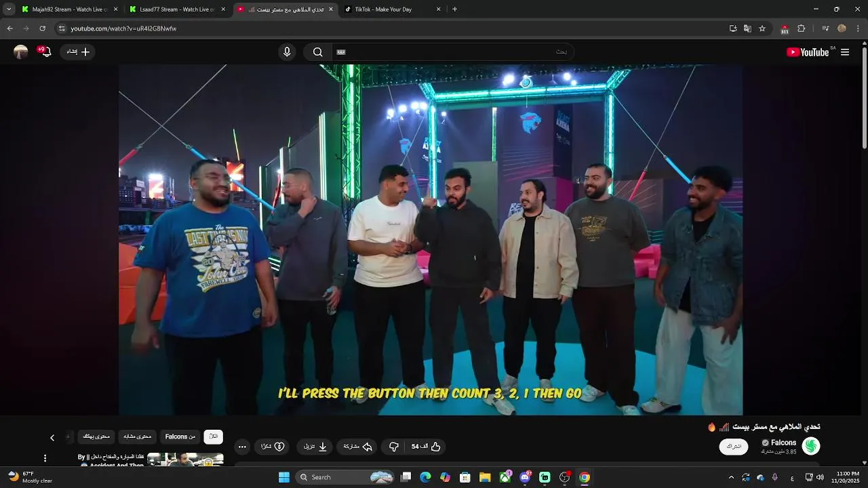Open YouTube notifications bell
This screenshot has height=488, width=868.
[45, 52]
